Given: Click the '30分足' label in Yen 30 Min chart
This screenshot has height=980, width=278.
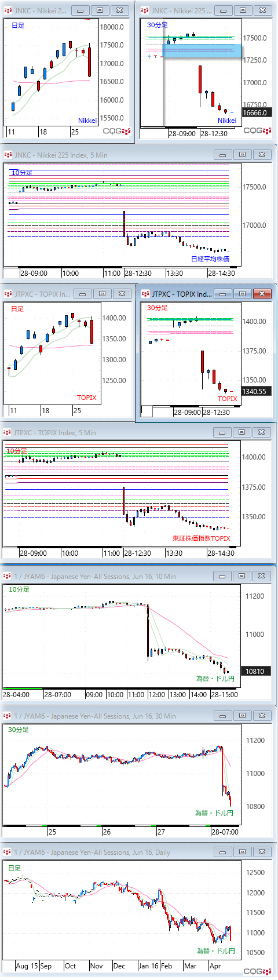Looking at the screenshot, I should (19, 730).
